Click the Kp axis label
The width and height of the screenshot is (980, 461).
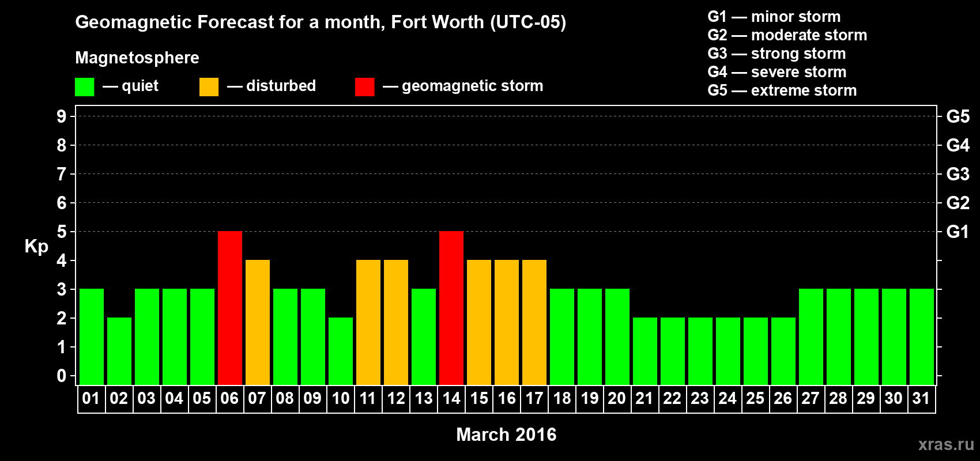(x=36, y=247)
